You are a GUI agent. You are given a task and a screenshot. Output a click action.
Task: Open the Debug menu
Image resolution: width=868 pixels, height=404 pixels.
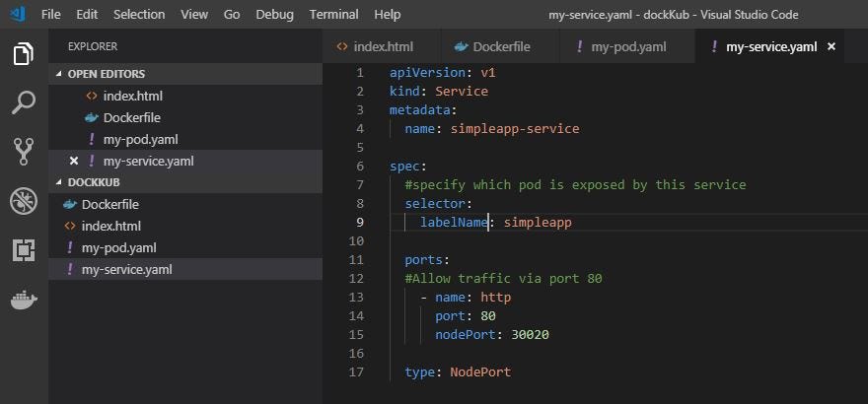pos(274,15)
